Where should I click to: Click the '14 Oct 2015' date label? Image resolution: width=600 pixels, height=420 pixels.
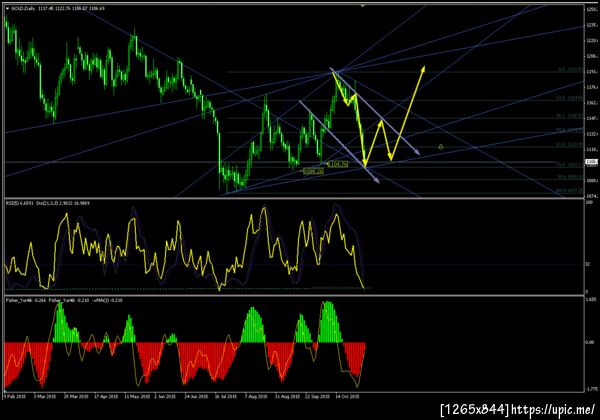(x=347, y=397)
